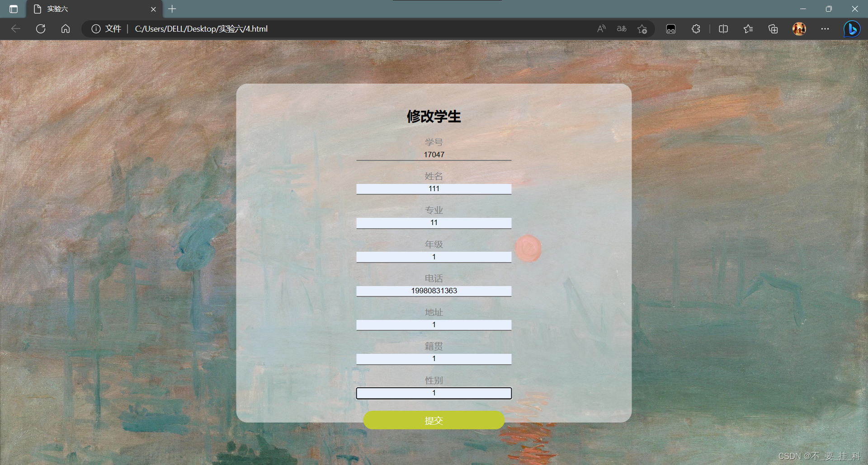Submit the form with 提交 button
The image size is (868, 465).
(x=434, y=420)
